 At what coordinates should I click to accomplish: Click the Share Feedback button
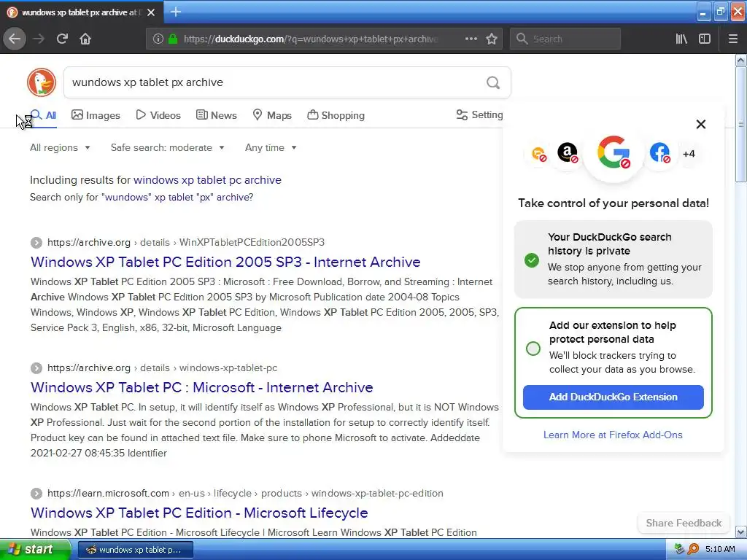[x=684, y=523]
